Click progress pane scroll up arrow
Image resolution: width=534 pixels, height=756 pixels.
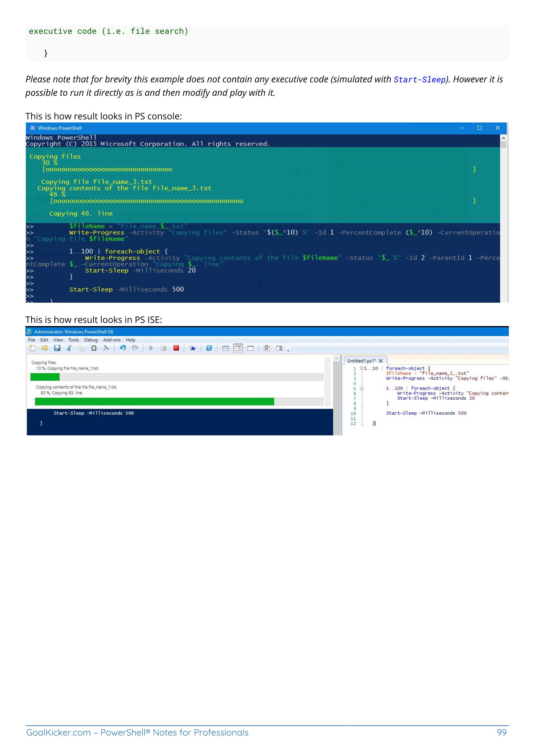[327, 361]
